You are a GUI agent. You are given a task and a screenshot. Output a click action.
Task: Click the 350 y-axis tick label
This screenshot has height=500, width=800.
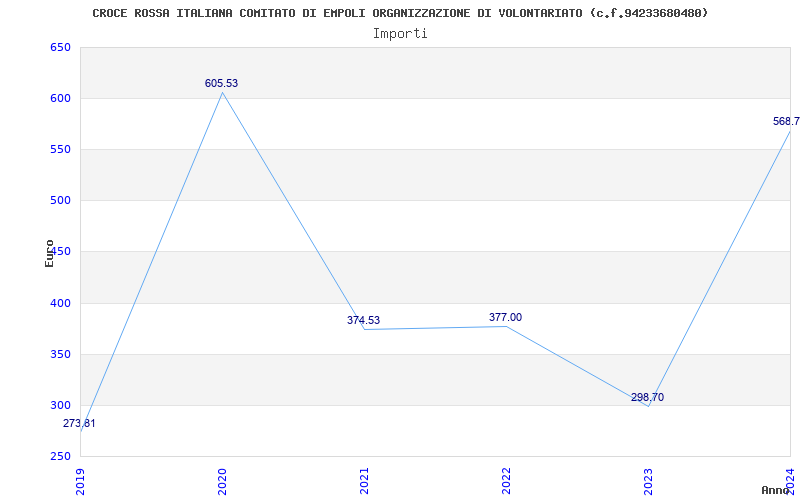[x=60, y=354]
